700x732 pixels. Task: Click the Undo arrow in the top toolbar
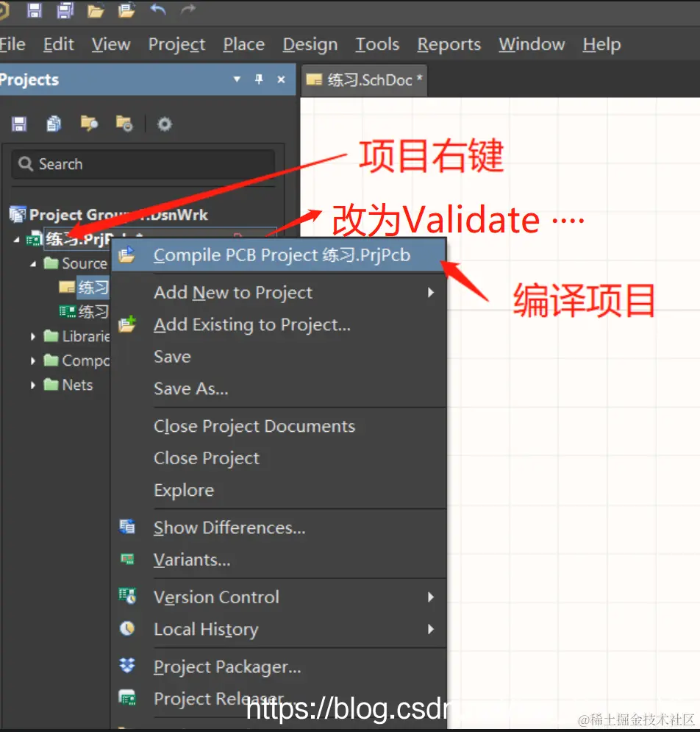point(158,10)
